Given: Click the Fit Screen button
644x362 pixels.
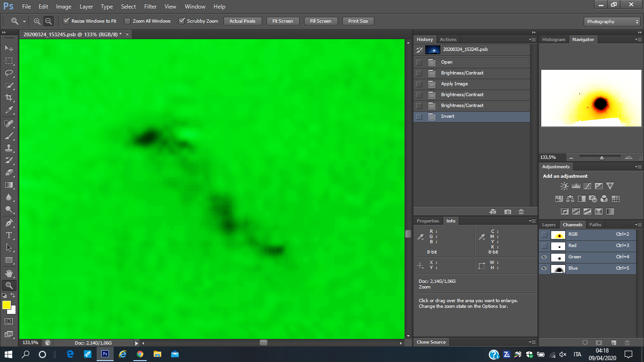Looking at the screenshot, I should click(x=282, y=21).
